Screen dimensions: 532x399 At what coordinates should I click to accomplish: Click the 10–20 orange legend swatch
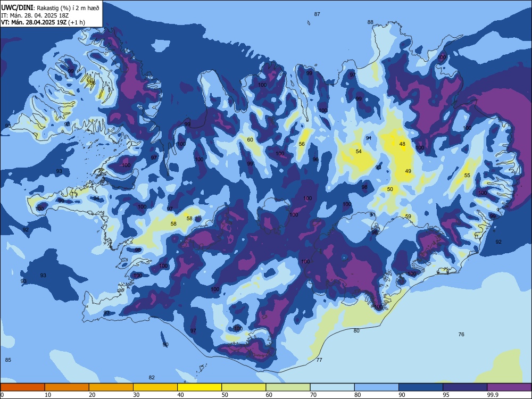click(x=67, y=387)
